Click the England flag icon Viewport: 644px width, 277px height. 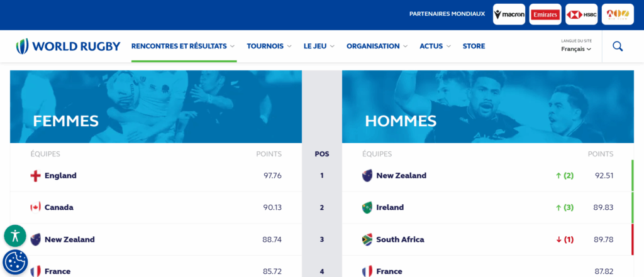click(36, 176)
